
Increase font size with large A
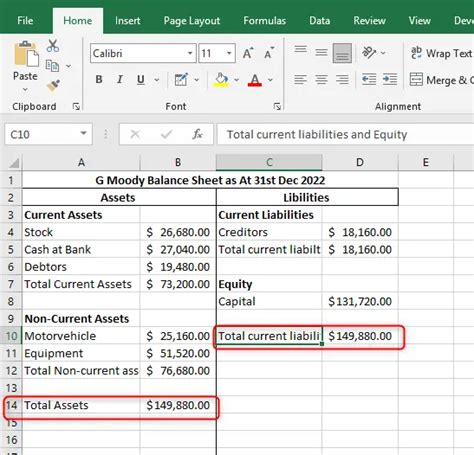pyautogui.click(x=248, y=53)
